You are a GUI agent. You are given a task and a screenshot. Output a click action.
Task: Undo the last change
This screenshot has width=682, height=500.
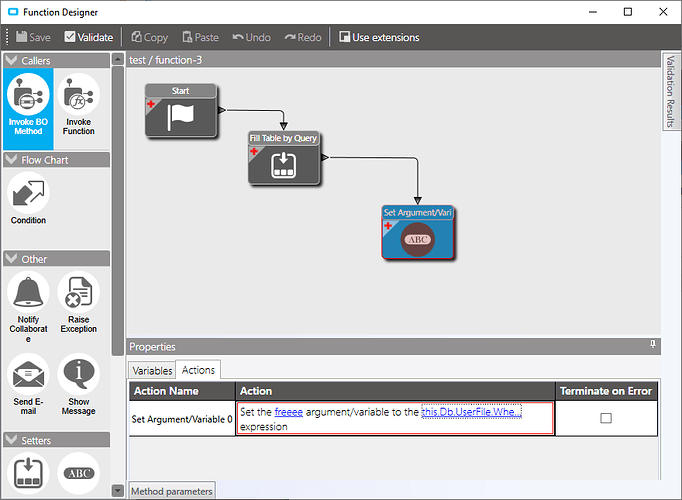pyautogui.click(x=251, y=37)
